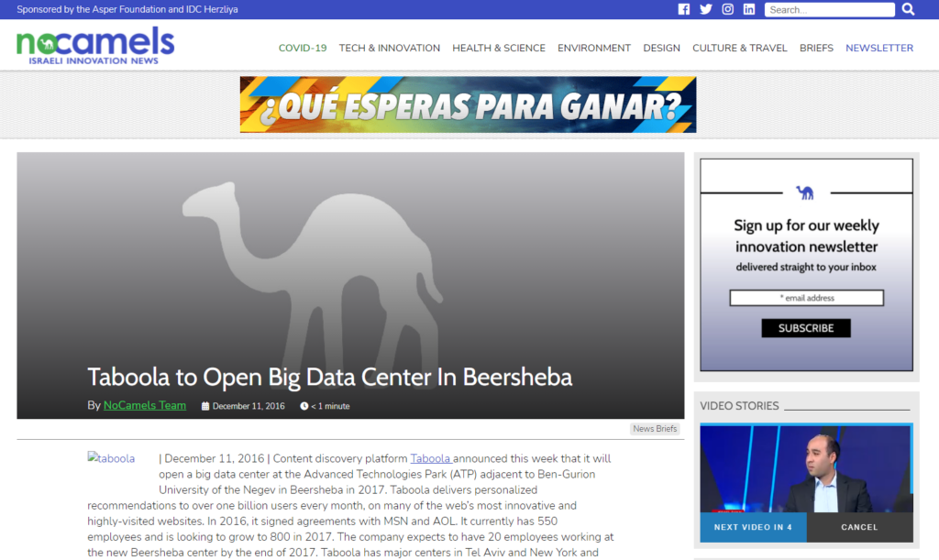Cancel the next video autoplay
Viewport: 939px width, 560px height.
click(x=859, y=527)
